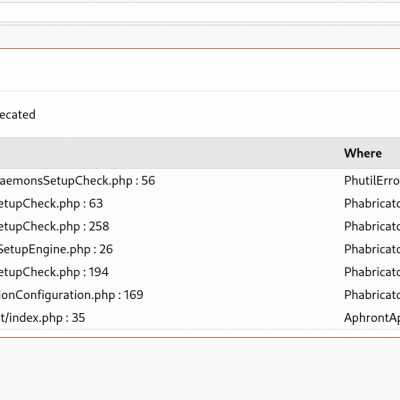Click the blank area above the "ecated" title
The width and height of the screenshot is (400, 400).
pyautogui.click(x=200, y=70)
